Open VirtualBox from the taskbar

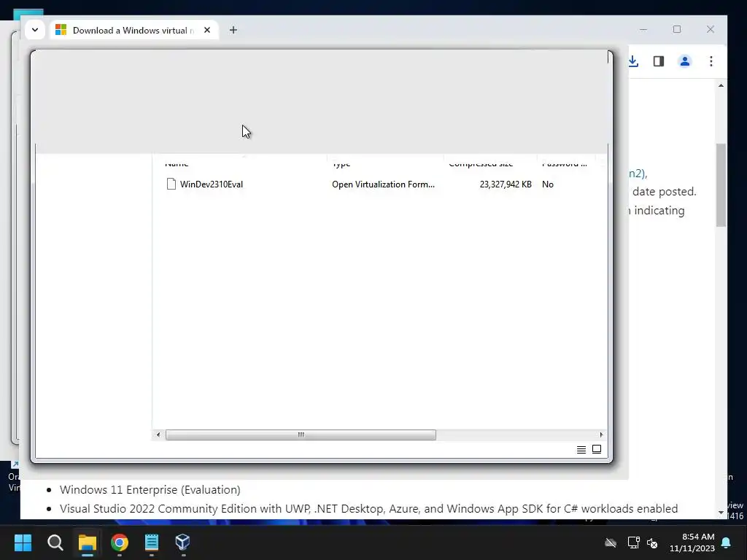183,542
